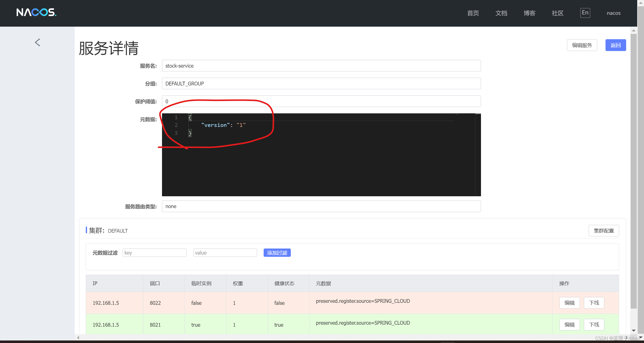Click metadata text in the 8022 row

coord(363,301)
